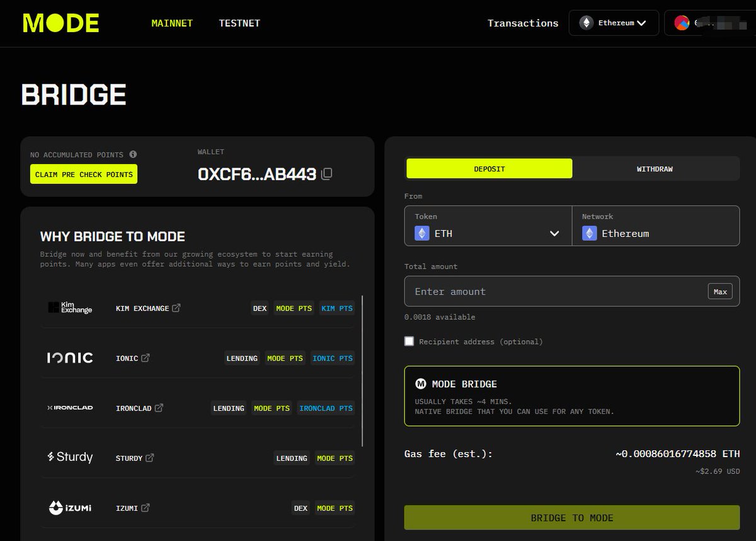Click the KIM PTS tag
The image size is (756, 541).
(x=337, y=308)
